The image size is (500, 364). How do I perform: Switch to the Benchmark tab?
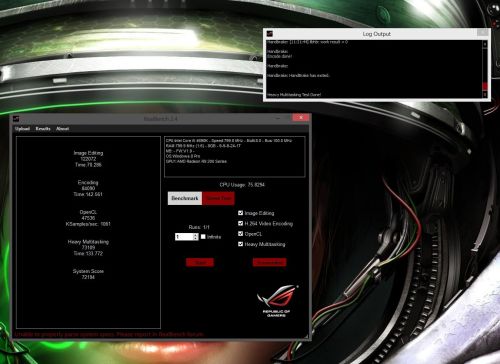point(185,198)
